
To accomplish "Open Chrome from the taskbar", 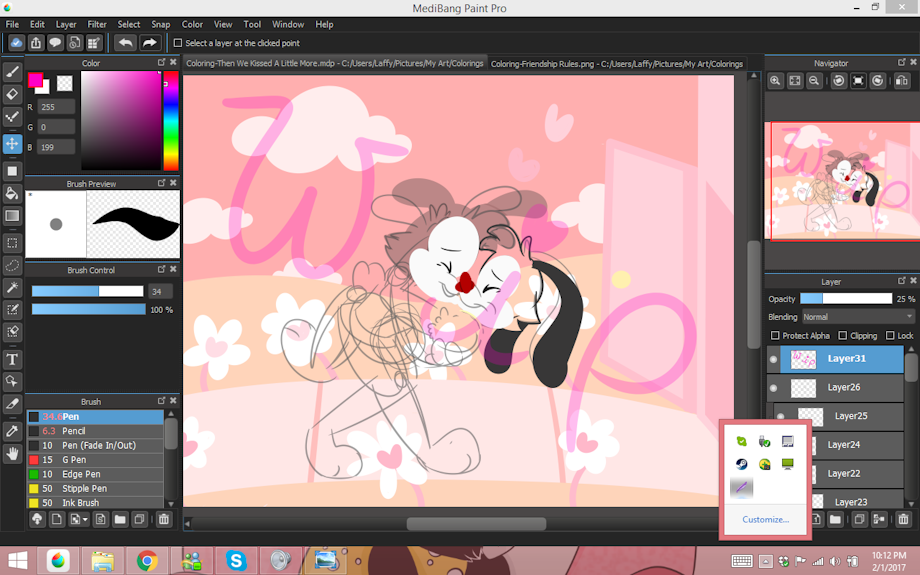I will (148, 560).
